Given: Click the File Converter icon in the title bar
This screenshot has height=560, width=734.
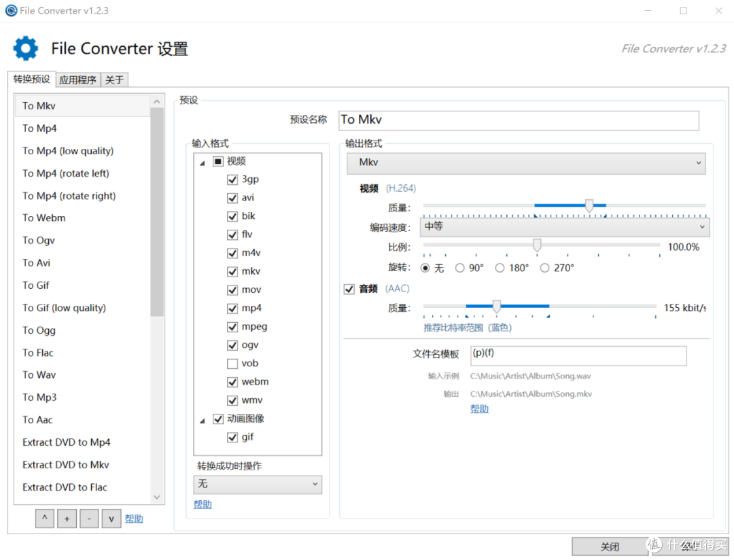Looking at the screenshot, I should pos(10,10).
